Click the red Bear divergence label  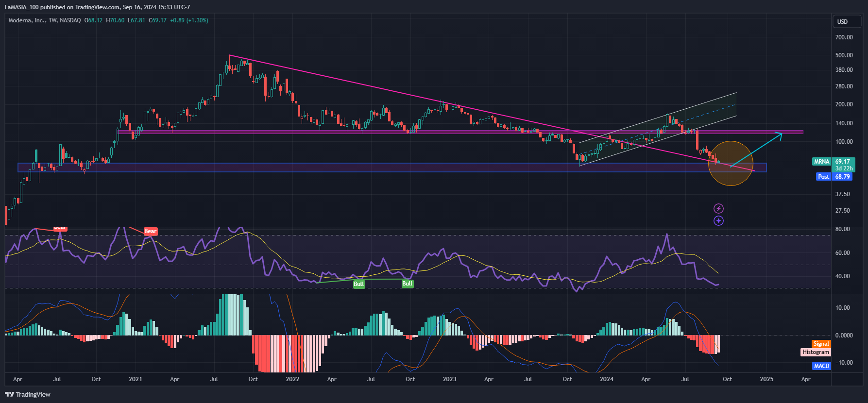[x=151, y=231]
